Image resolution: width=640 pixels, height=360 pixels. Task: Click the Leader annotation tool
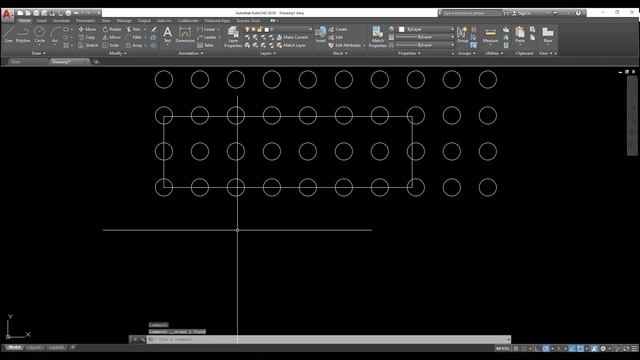pyautogui.click(x=207, y=37)
